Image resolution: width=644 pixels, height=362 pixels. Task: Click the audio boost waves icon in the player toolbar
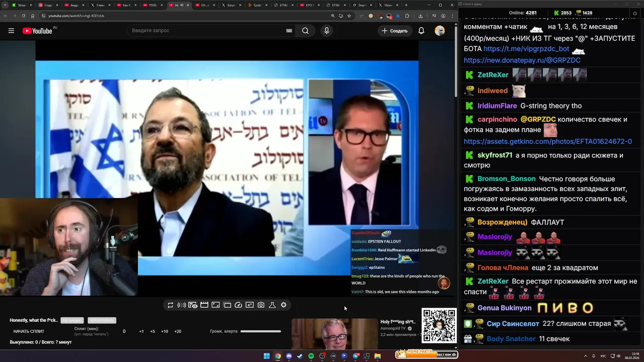(182, 305)
